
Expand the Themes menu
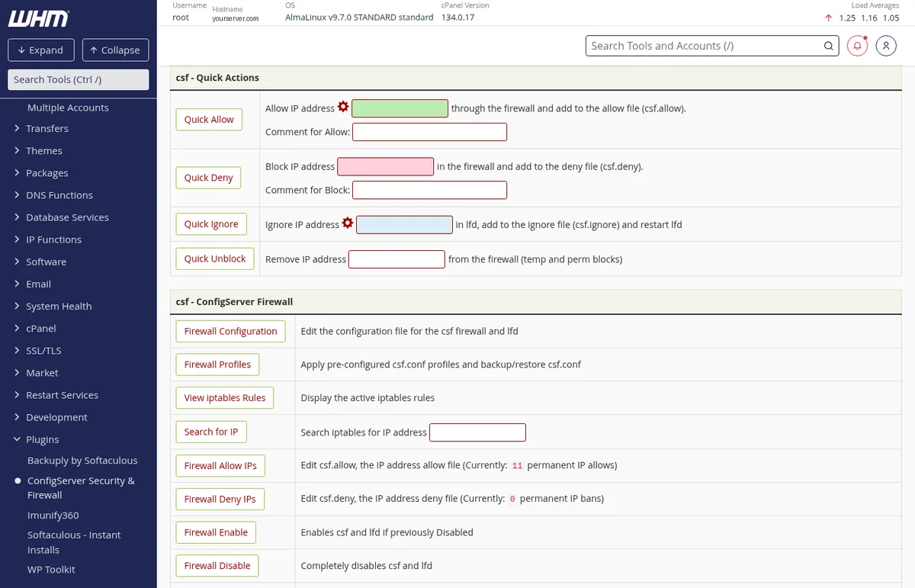pos(44,150)
